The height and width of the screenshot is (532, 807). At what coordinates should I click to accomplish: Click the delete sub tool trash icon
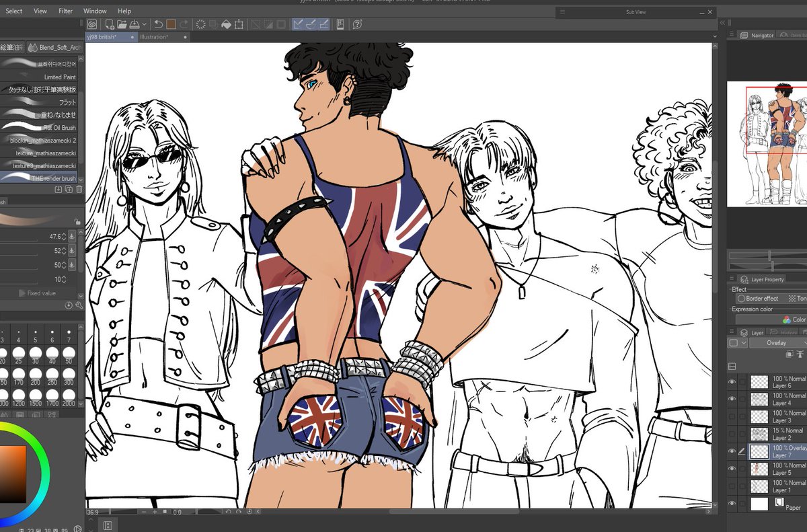[x=79, y=190]
